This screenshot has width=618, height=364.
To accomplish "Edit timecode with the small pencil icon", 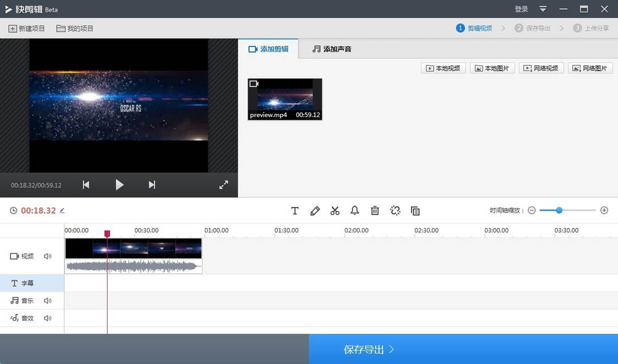I will [62, 211].
